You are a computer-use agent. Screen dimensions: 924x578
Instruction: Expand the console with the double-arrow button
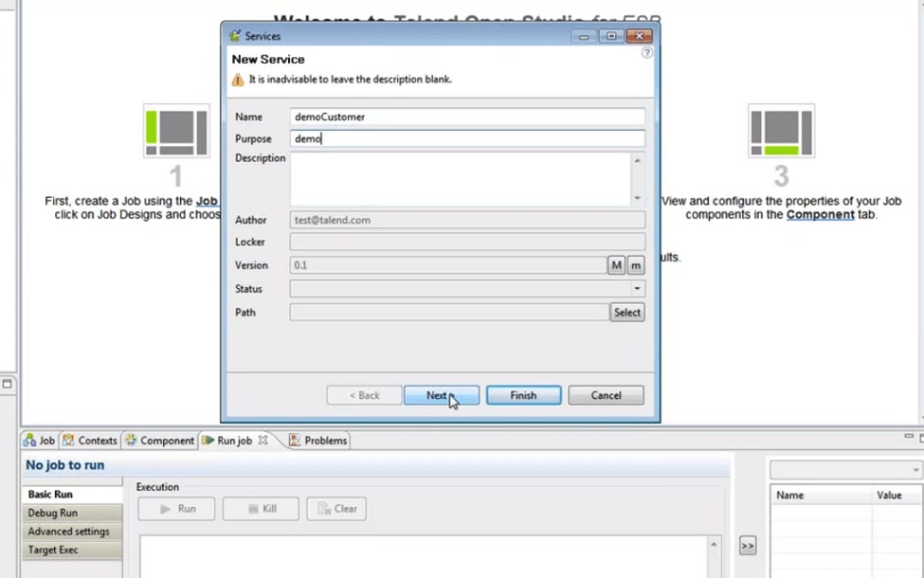click(x=748, y=545)
